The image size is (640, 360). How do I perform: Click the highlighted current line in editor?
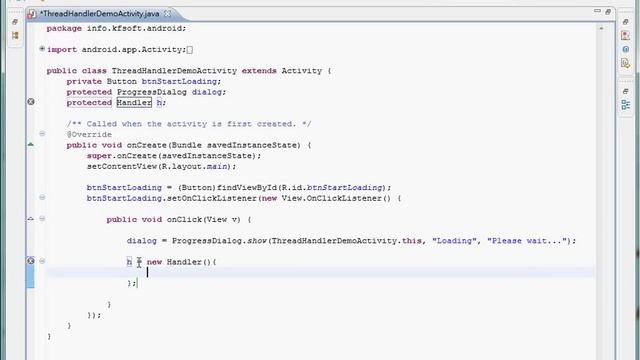point(320,272)
